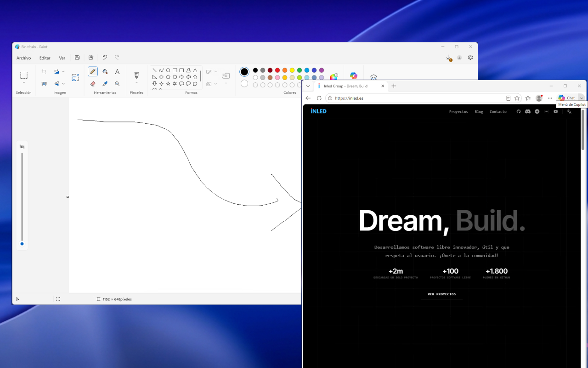Image resolution: width=588 pixels, height=368 pixels.
Task: Choose the yellow color swatch in palette
Action: tap(292, 70)
